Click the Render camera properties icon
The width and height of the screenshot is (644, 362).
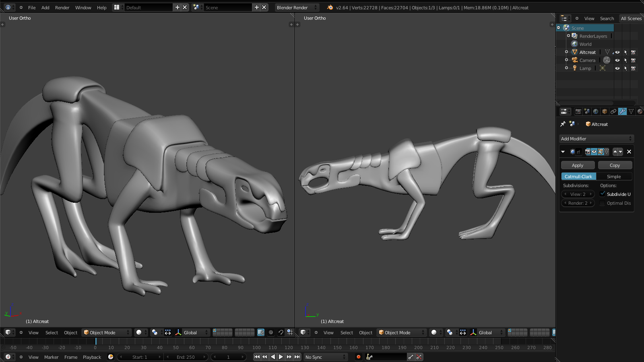[x=578, y=111]
